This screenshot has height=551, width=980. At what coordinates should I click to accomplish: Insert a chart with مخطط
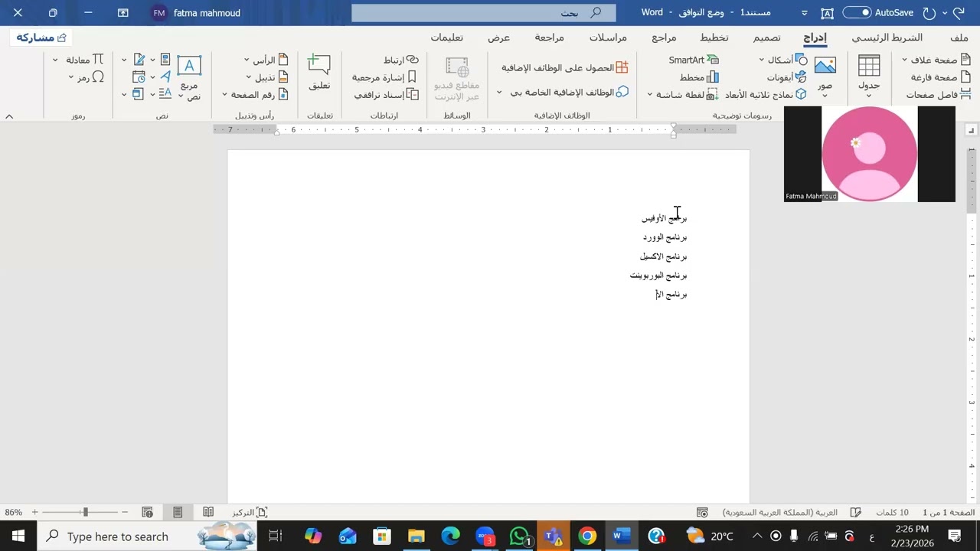(699, 77)
